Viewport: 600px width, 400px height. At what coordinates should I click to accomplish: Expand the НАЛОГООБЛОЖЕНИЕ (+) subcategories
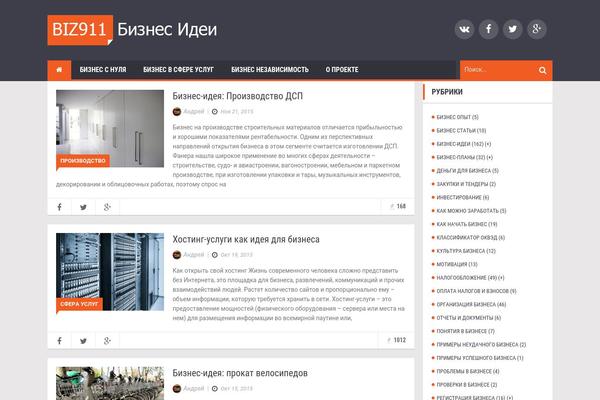(501, 278)
